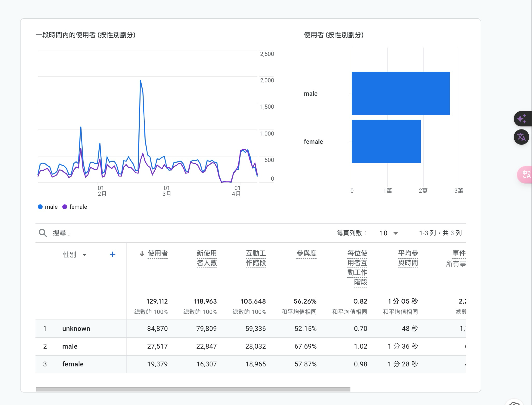
Task: Click the horizontal table scrollbar
Action: [x=193, y=389]
